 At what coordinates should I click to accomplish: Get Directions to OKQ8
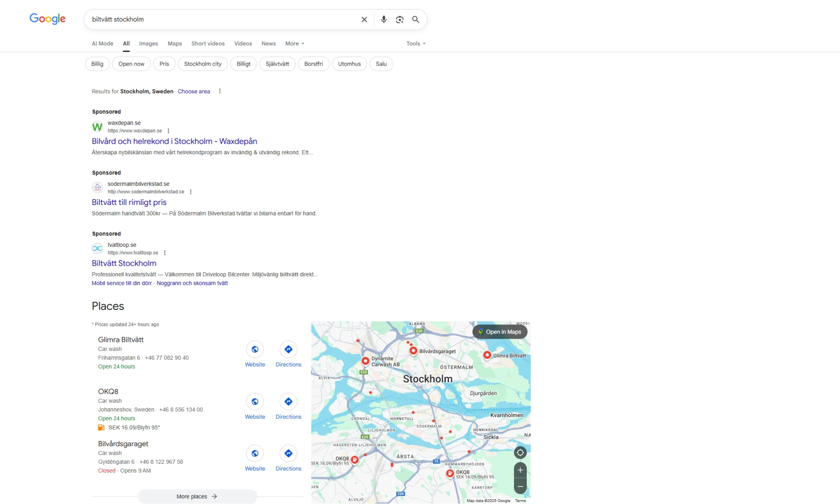click(x=288, y=401)
